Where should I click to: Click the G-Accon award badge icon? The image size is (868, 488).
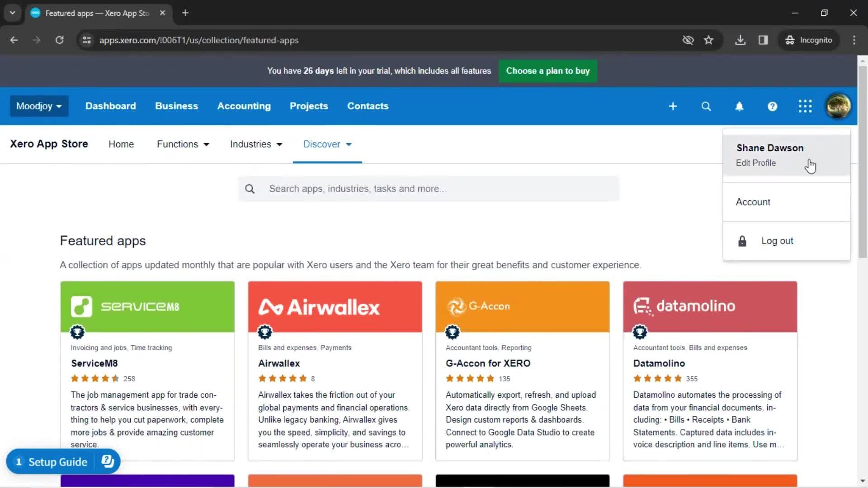(453, 332)
